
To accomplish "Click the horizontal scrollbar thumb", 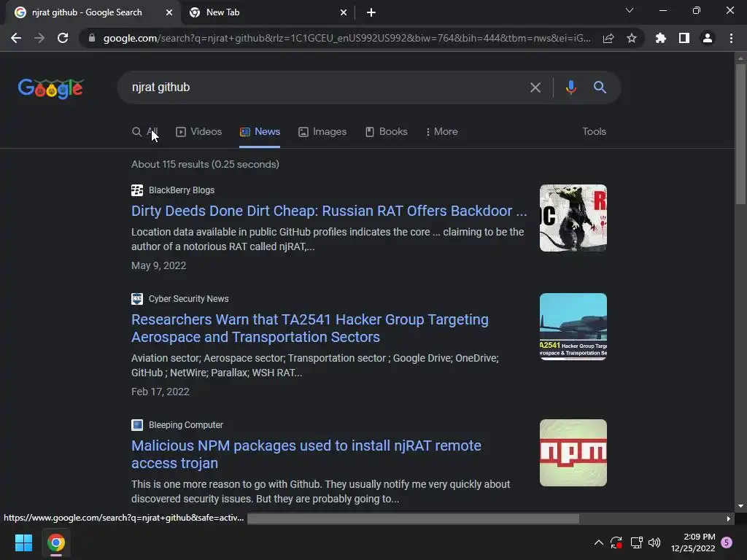I will [413, 518].
